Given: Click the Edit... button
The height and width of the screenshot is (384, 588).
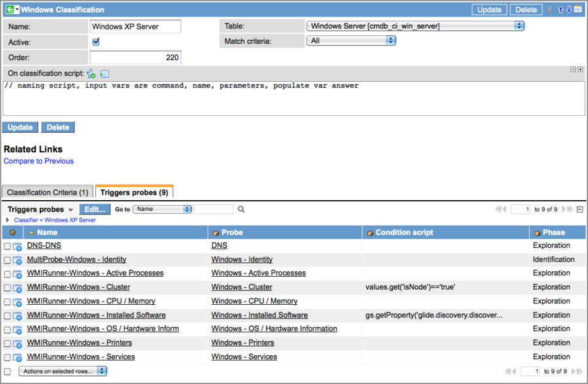Looking at the screenshot, I should (95, 209).
